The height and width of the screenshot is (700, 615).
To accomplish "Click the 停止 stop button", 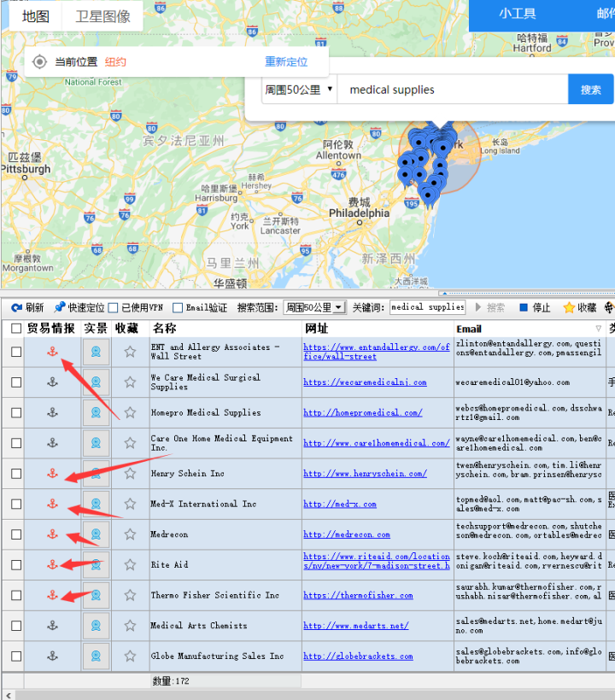I will 535,307.
